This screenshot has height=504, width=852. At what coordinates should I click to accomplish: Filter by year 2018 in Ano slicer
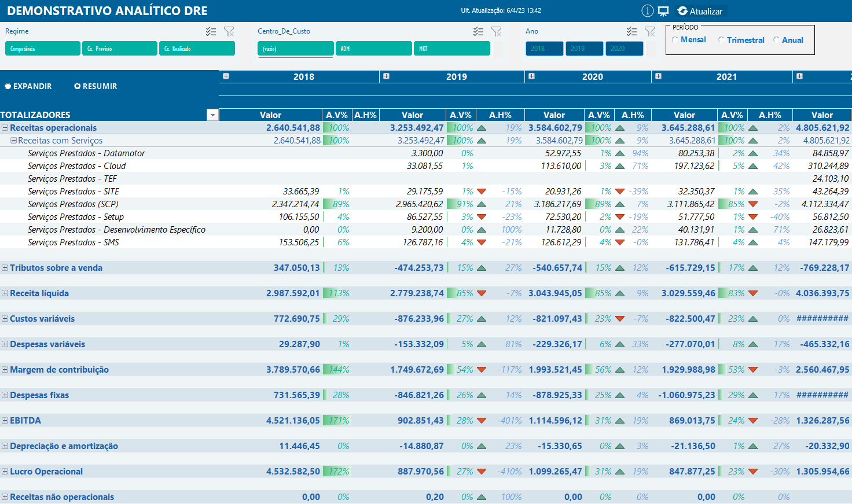coord(545,49)
